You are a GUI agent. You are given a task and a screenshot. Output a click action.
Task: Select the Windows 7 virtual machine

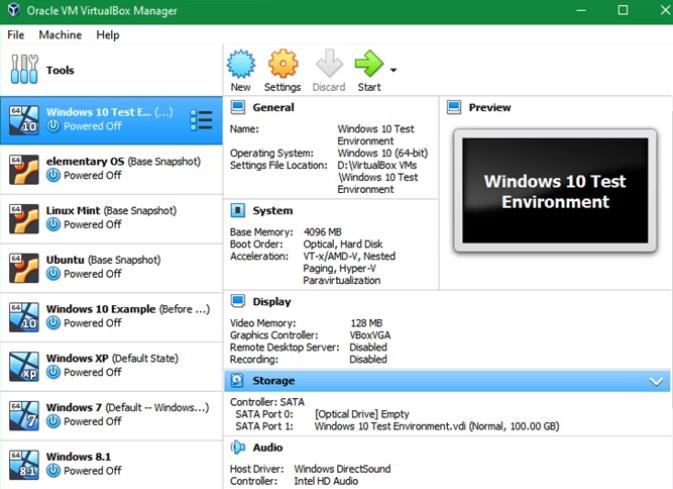click(112, 416)
